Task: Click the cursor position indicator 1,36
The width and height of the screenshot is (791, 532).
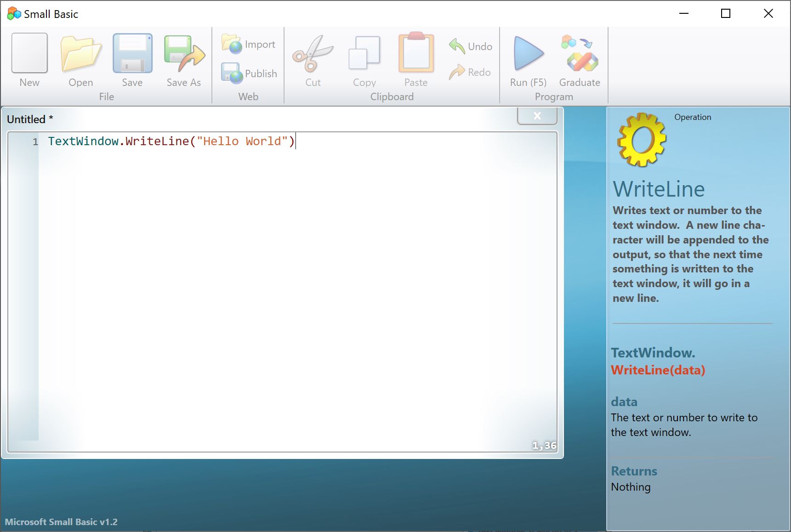Action: (544, 446)
